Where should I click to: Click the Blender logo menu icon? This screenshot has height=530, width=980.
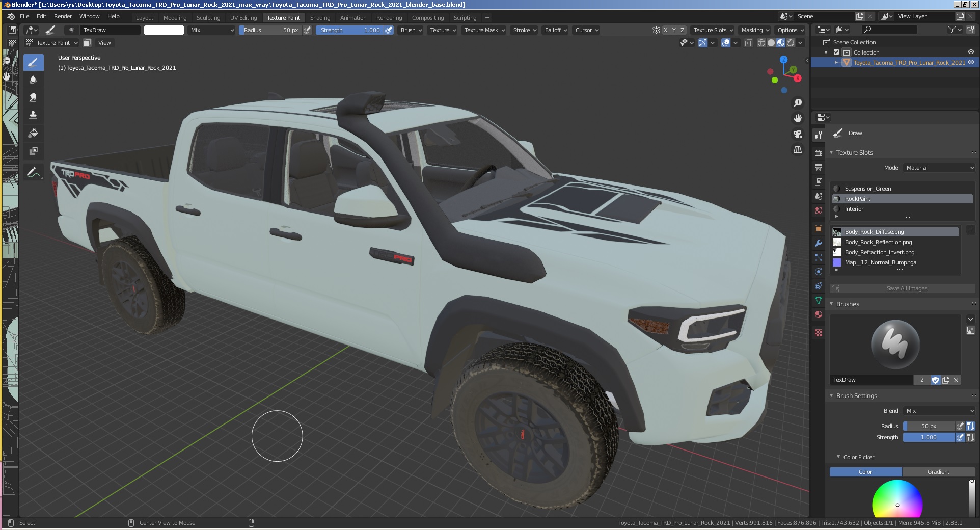[11, 16]
